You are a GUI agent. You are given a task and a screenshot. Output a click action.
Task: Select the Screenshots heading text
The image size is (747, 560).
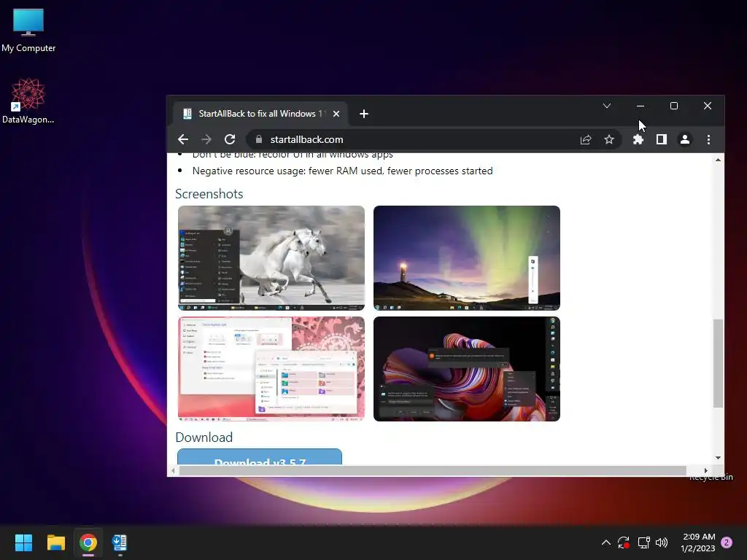pos(209,194)
